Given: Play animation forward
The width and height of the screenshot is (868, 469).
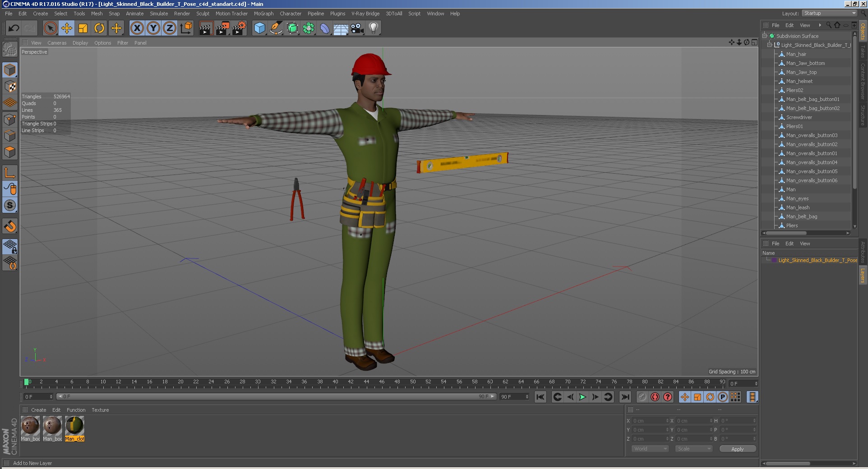Looking at the screenshot, I should click(x=582, y=397).
